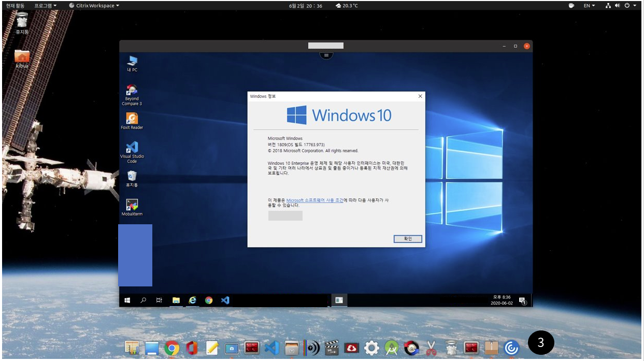Open the scissors cutting tool in dock
Image resolution: width=644 pixels, height=361 pixels.
(x=431, y=348)
